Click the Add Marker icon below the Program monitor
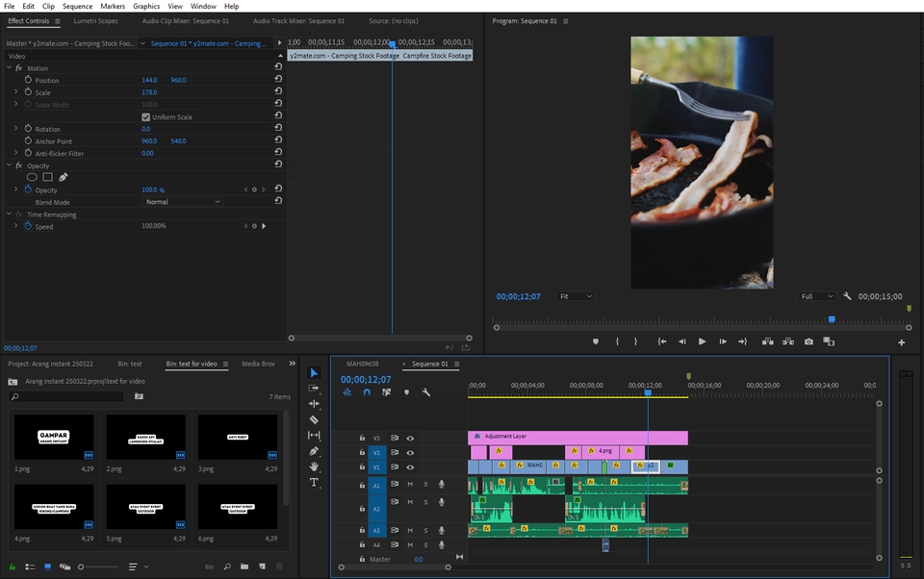This screenshot has width=924, height=579. [x=596, y=341]
